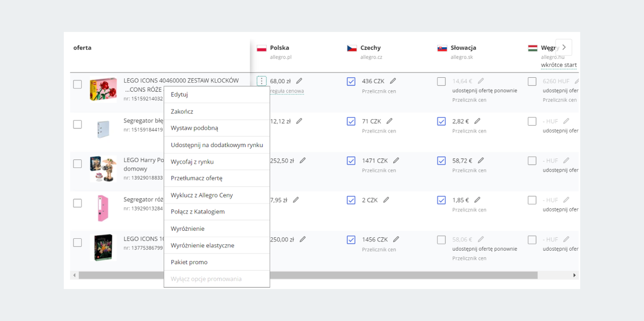Toggle the Słowacja checkbox beside 58,72 €
644x321 pixels.
pos(441,160)
